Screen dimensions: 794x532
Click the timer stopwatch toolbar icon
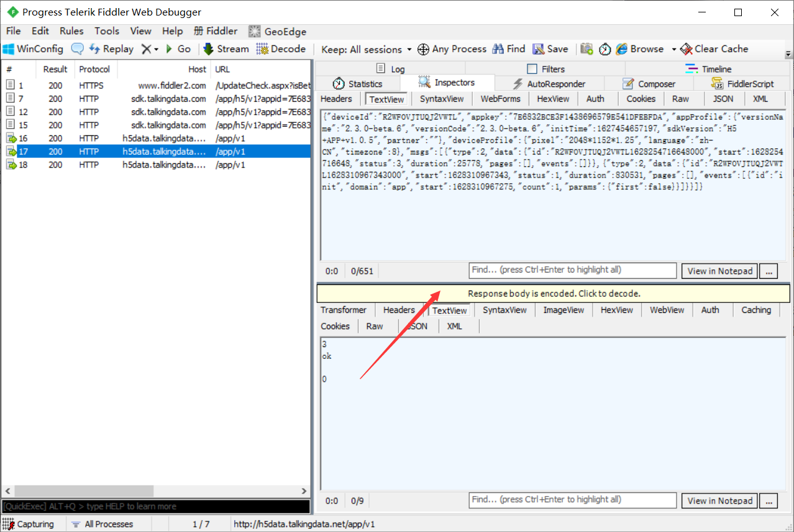pos(605,50)
